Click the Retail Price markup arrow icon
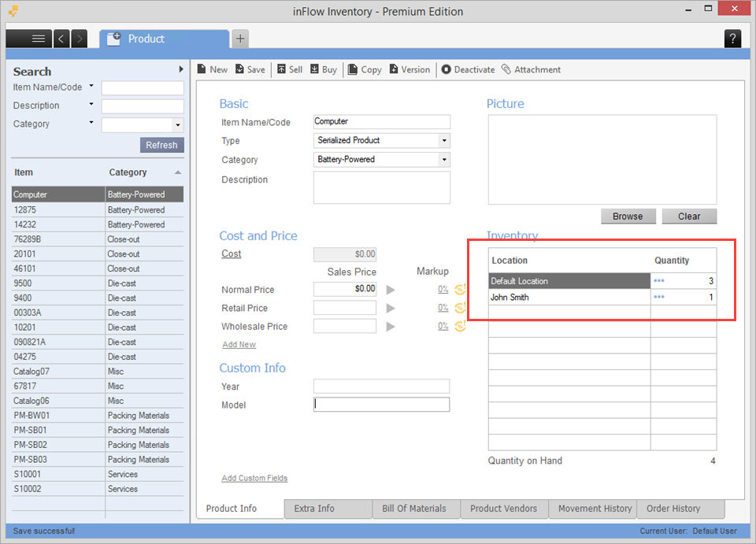The height and width of the screenshot is (544, 756). 391,308
